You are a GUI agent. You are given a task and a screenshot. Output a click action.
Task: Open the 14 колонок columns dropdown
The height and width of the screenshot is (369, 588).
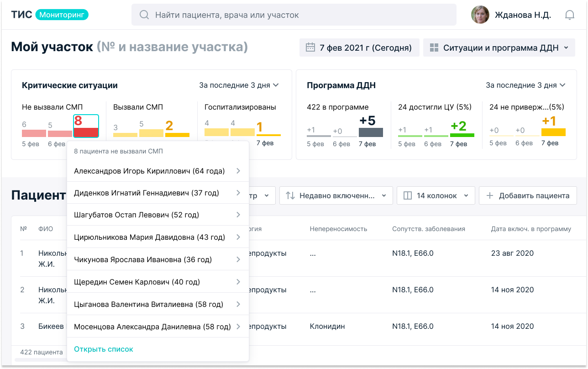click(x=436, y=195)
